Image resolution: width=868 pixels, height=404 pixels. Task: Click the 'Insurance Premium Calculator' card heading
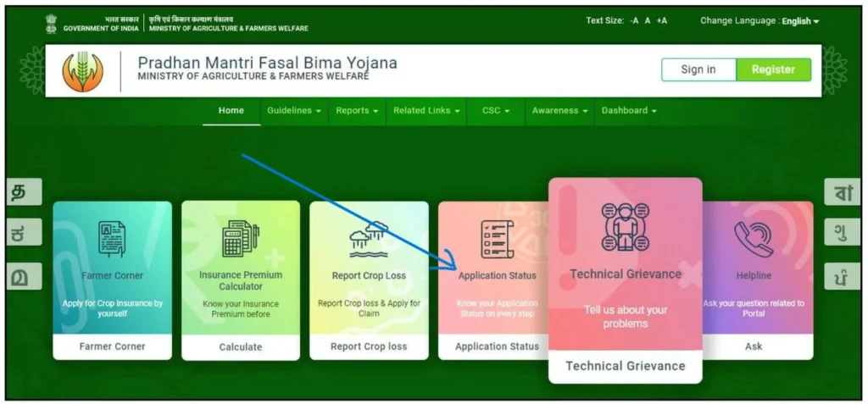[240, 280]
